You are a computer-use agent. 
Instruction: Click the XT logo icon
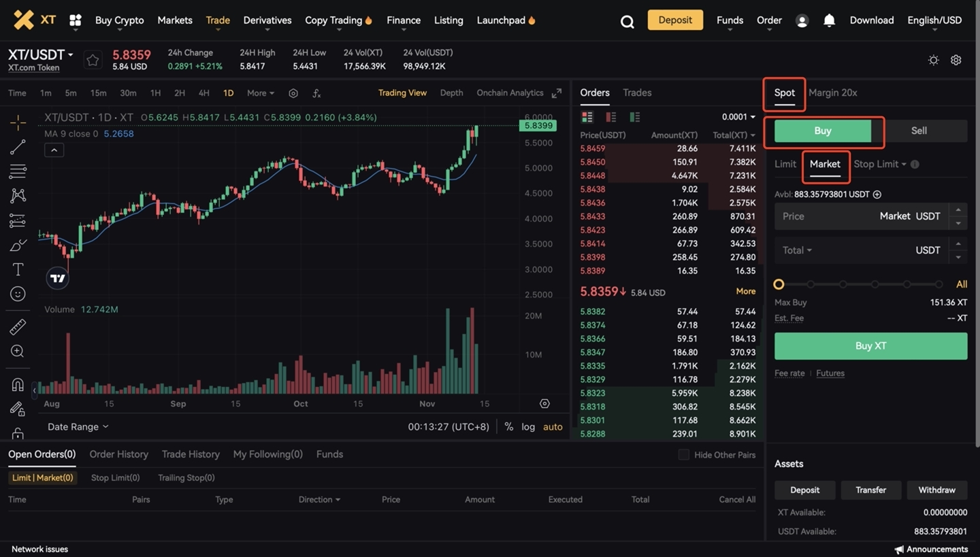pyautogui.click(x=24, y=20)
